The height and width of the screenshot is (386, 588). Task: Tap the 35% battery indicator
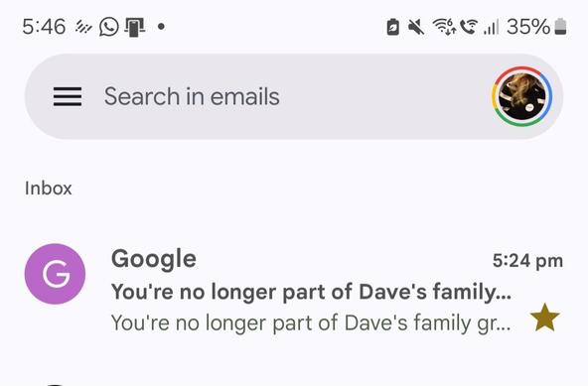pyautogui.click(x=536, y=27)
